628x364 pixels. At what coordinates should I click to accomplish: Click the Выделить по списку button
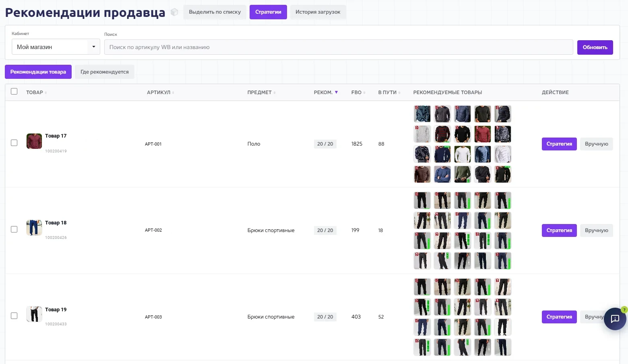(x=215, y=12)
